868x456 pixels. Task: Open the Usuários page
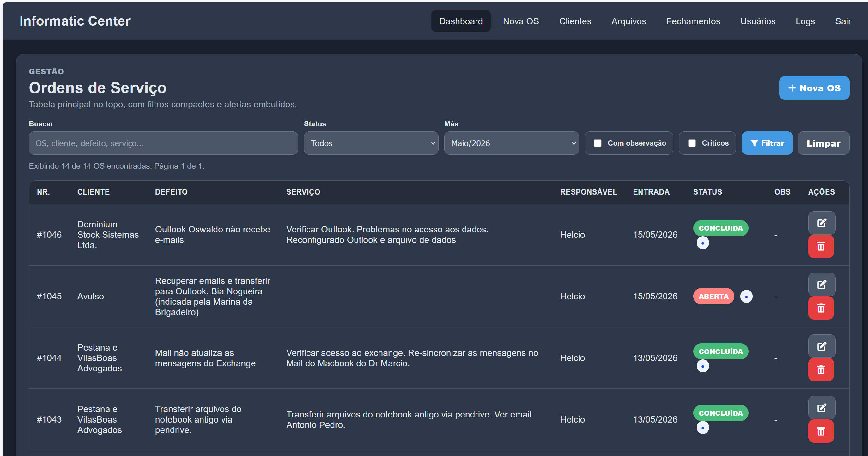tap(757, 21)
